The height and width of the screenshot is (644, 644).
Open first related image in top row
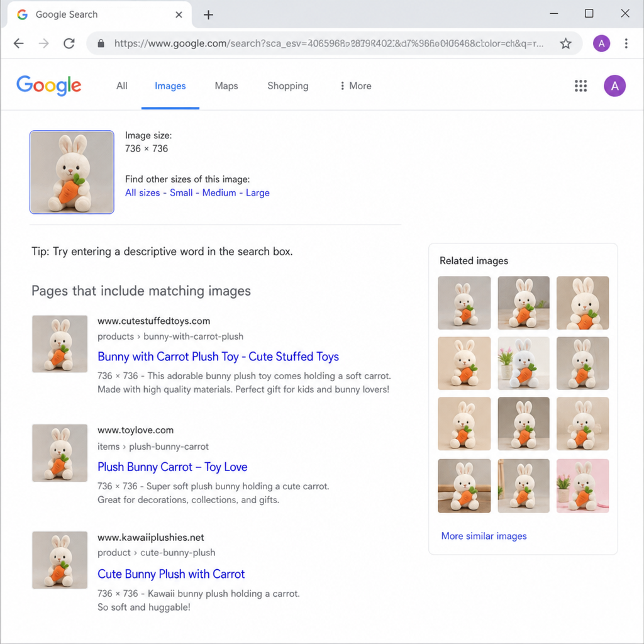tap(464, 303)
